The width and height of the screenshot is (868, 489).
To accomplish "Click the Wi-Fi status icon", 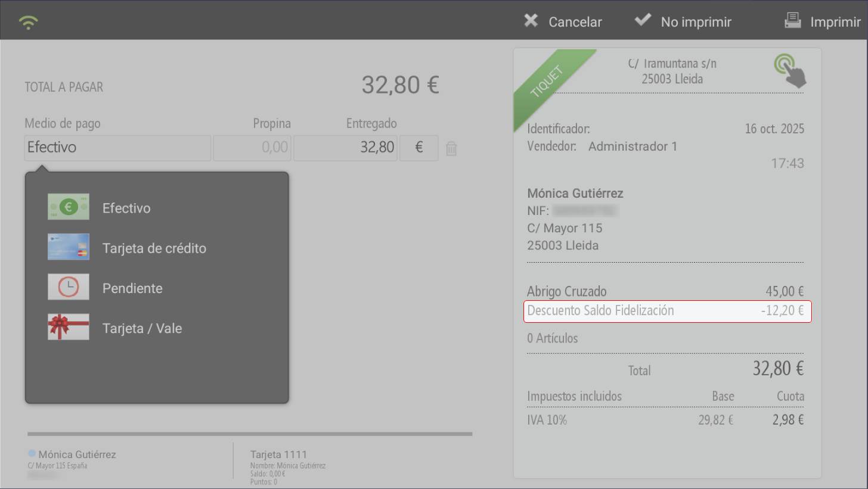I will pyautogui.click(x=28, y=23).
